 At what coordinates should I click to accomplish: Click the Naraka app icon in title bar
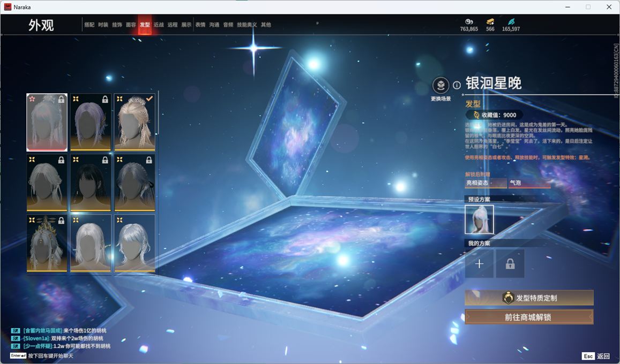click(x=8, y=7)
